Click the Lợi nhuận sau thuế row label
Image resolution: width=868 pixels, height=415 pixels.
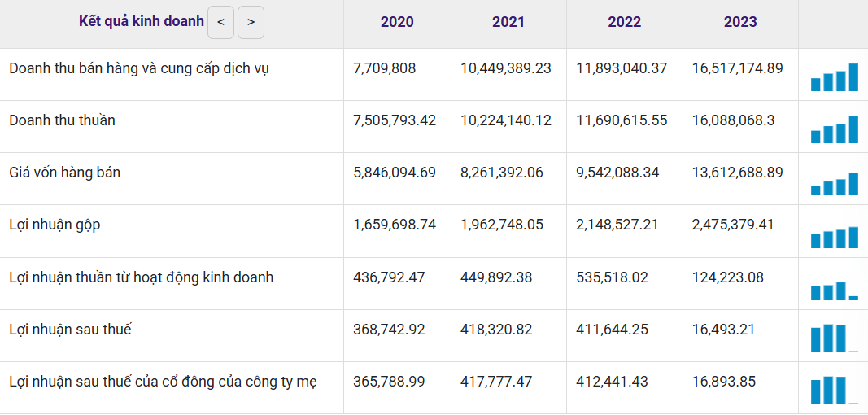click(x=70, y=330)
